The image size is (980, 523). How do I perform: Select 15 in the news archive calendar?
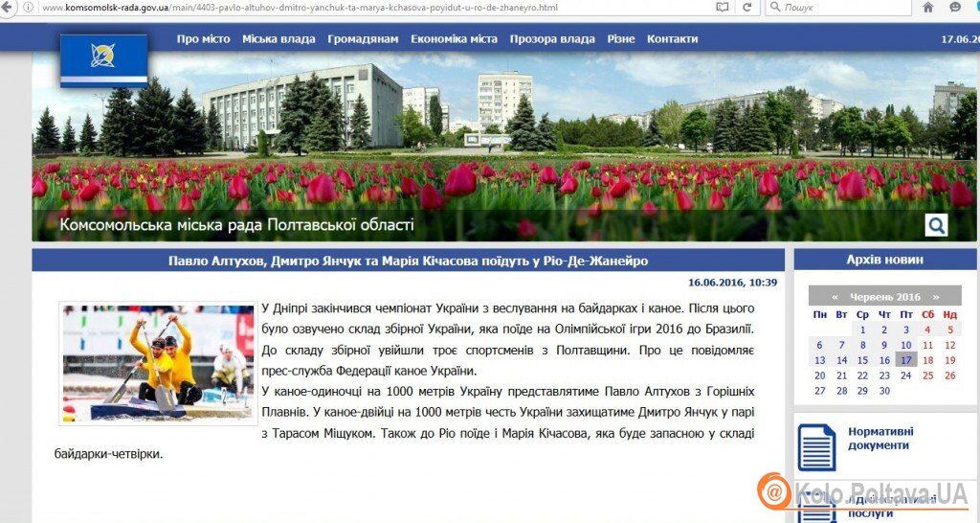[x=862, y=360]
